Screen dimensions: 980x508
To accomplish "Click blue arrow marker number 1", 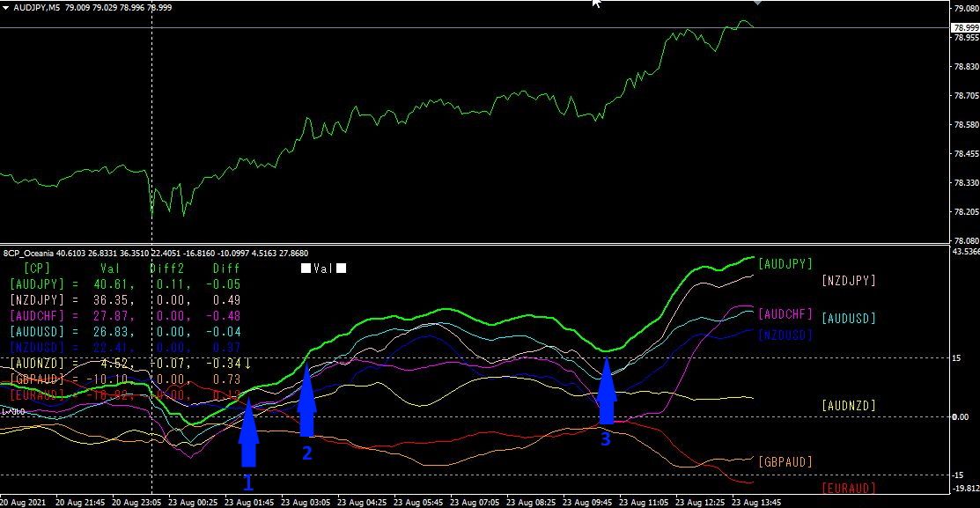I will point(249,433).
